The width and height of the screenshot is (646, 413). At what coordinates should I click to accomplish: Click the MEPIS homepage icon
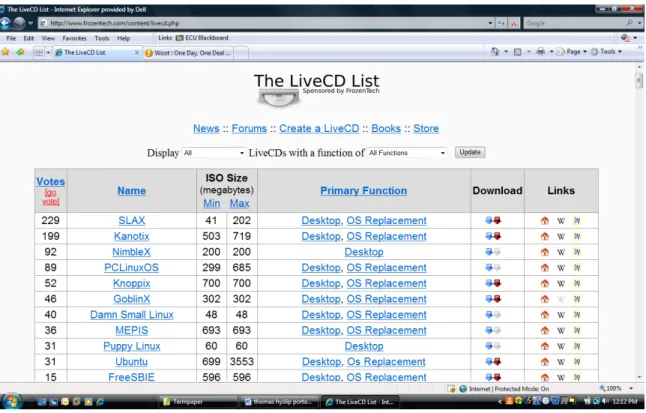[x=545, y=331]
